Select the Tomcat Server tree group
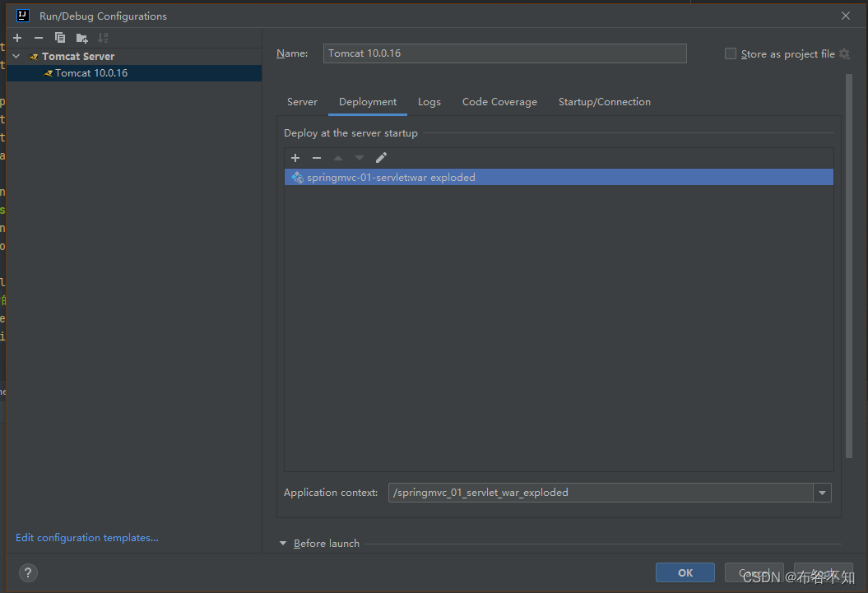This screenshot has height=593, width=868. click(x=134, y=57)
